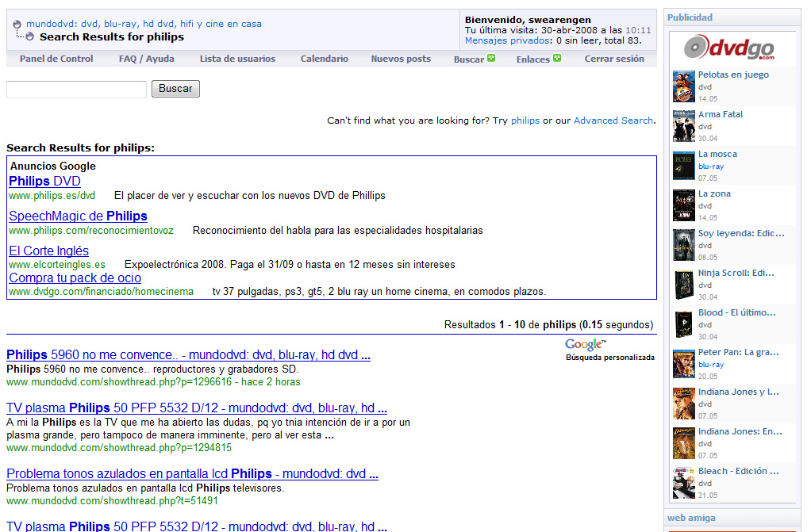Click into the search text field
The image size is (811, 532).
click(x=76, y=89)
